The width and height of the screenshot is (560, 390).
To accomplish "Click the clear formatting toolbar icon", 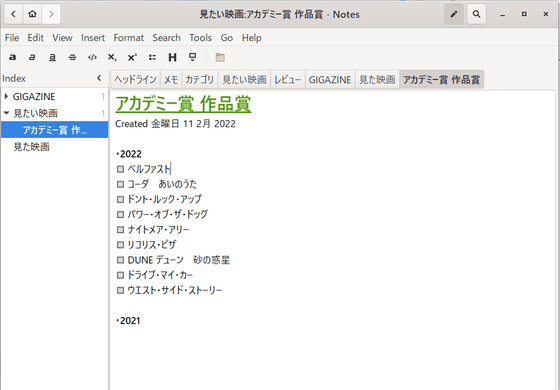I will point(192,57).
